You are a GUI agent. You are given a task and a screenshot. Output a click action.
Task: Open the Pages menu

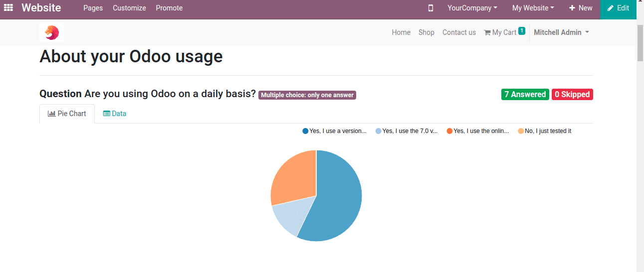point(93,8)
